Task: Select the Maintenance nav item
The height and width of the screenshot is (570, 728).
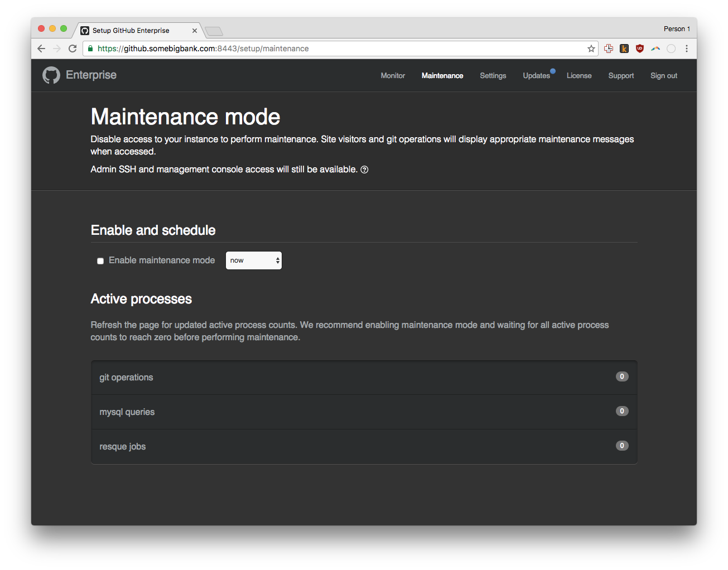Action: click(442, 75)
